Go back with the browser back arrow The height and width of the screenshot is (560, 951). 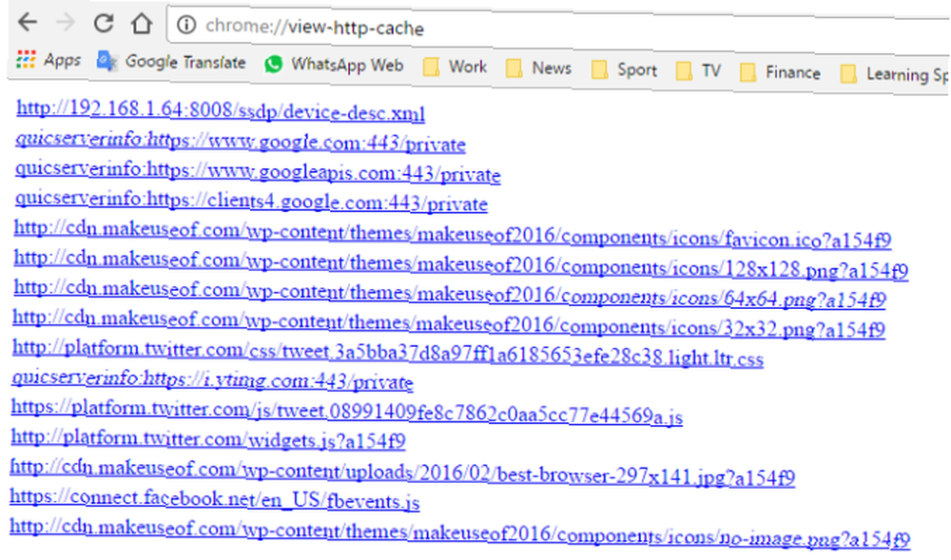click(x=28, y=23)
